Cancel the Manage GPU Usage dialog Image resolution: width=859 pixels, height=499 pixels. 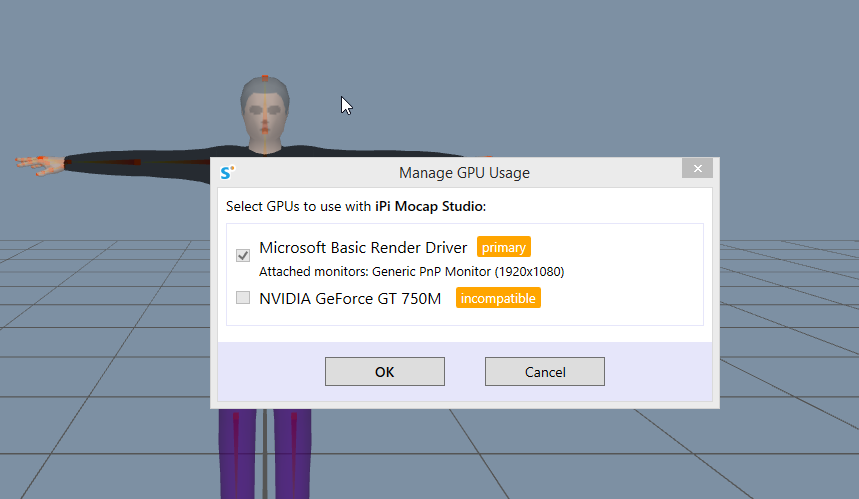545,371
